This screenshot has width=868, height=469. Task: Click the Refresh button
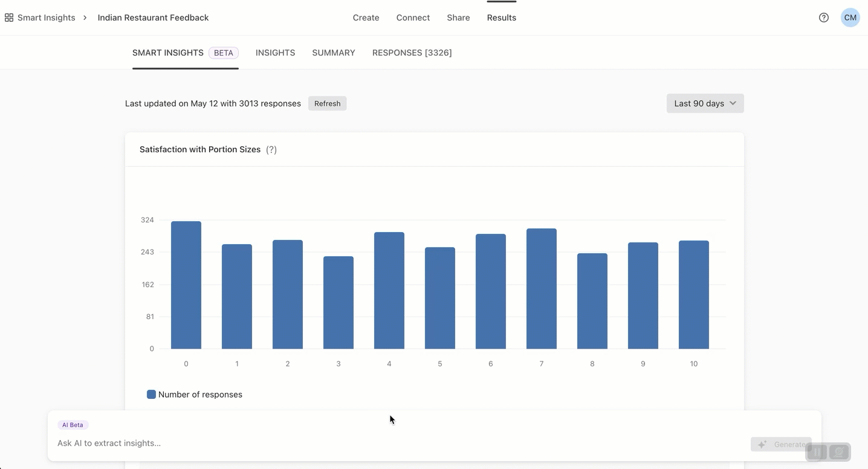[327, 103]
